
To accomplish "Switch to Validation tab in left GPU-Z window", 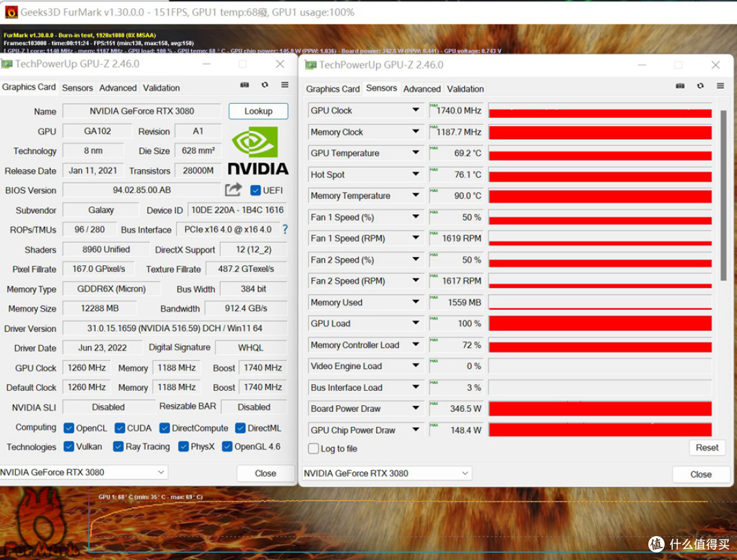I will click(161, 88).
